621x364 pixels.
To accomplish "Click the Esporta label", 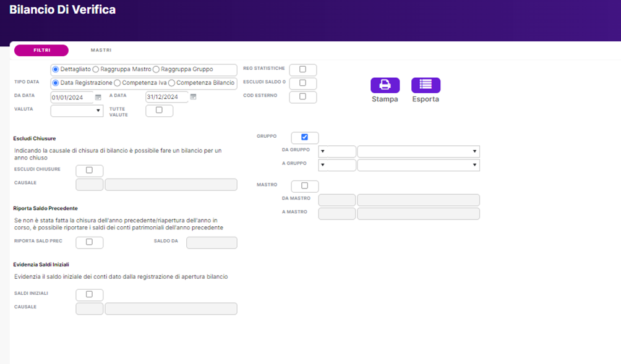I will (426, 99).
